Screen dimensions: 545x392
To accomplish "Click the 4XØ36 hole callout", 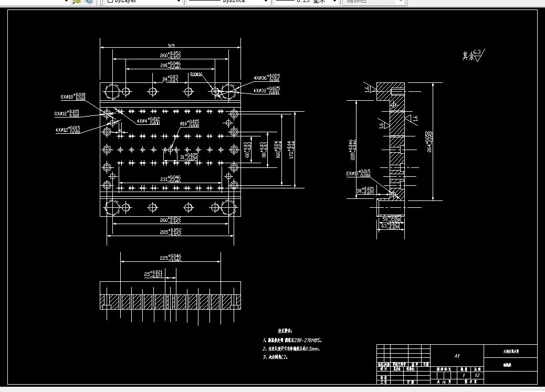I will (x=267, y=77).
